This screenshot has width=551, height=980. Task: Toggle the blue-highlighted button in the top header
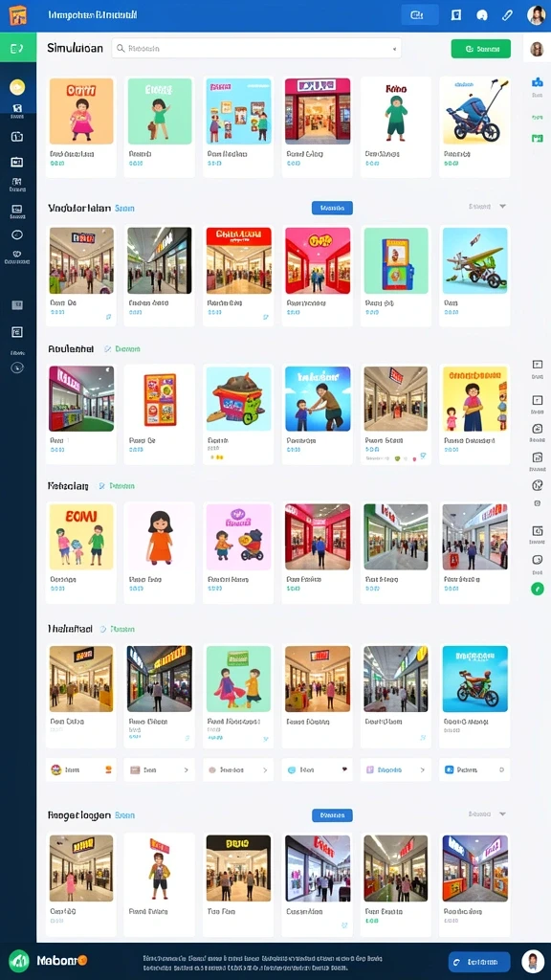point(419,15)
